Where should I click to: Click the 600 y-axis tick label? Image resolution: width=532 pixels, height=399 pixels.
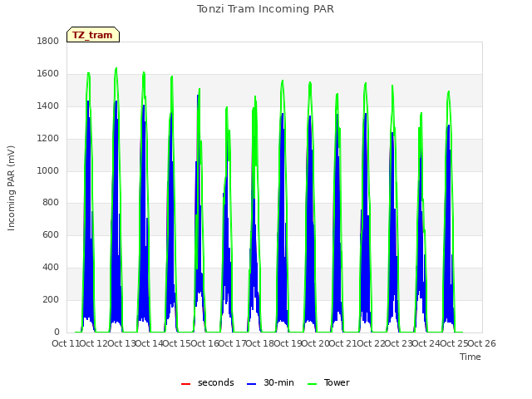click(51, 234)
